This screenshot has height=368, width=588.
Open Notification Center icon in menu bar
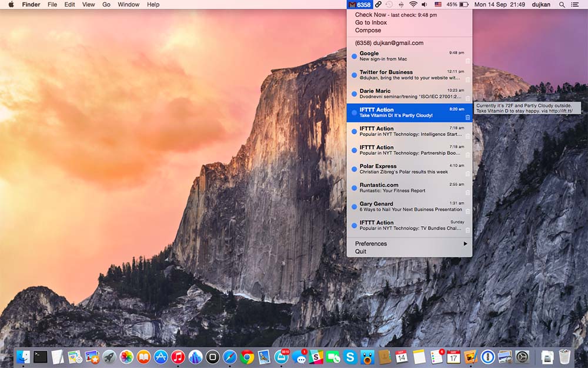(574, 5)
